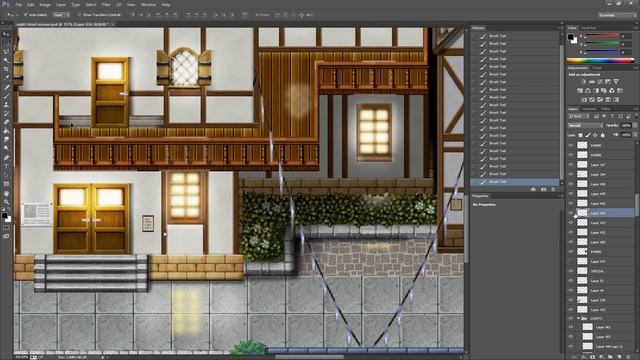Open the History panel options menu
The image size is (640, 360).
point(560,28)
